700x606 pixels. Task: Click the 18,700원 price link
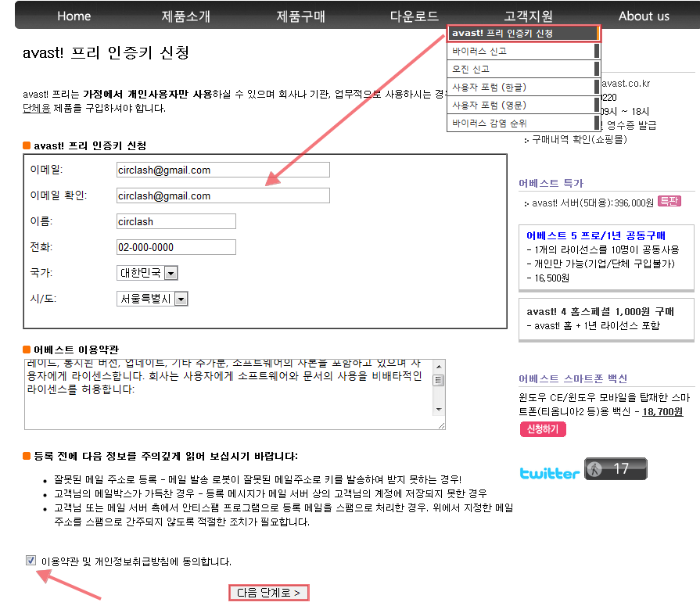pyautogui.click(x=662, y=411)
